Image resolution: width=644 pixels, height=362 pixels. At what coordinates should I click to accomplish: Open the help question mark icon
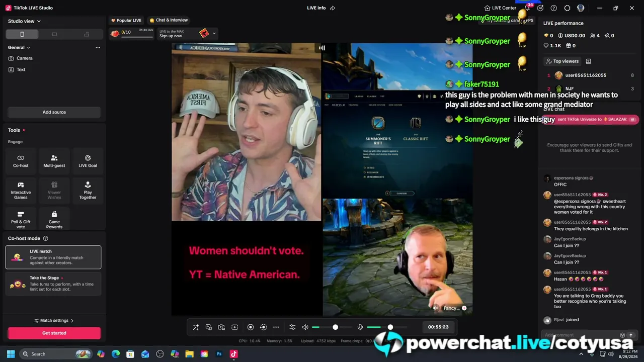click(x=554, y=8)
